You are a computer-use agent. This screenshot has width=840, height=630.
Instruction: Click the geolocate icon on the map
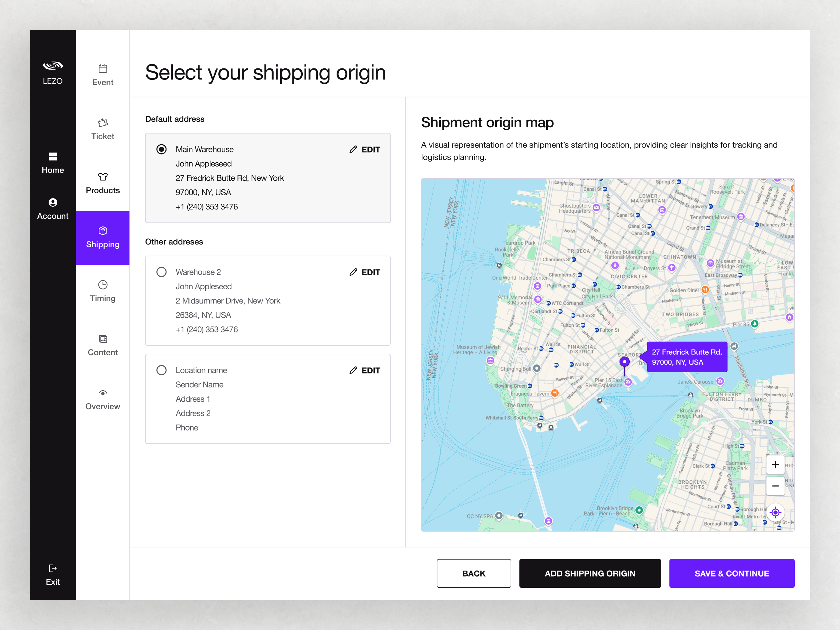click(x=775, y=512)
